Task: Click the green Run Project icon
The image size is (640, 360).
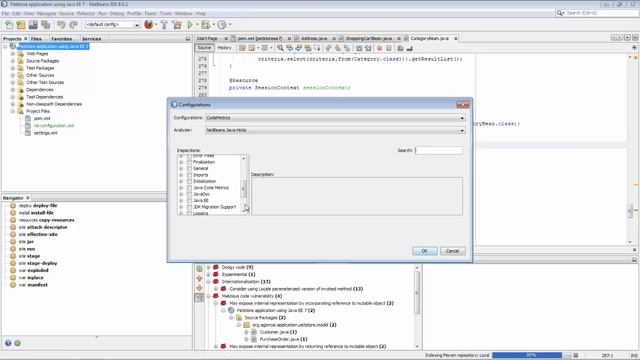Action: [x=190, y=25]
